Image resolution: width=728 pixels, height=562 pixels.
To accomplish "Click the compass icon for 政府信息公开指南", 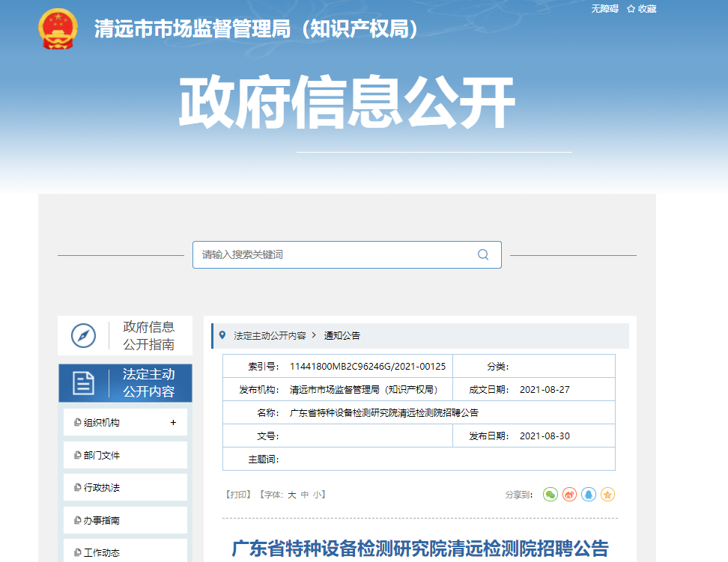I will click(x=84, y=335).
